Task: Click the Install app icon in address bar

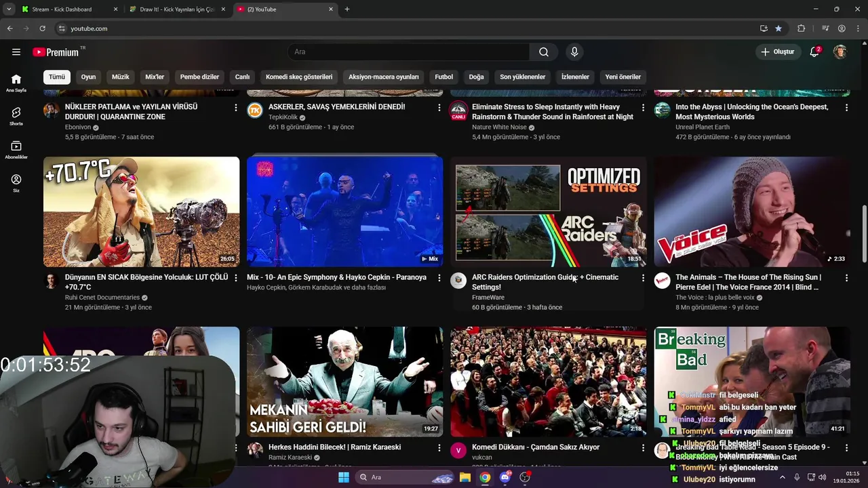Action: point(764,28)
